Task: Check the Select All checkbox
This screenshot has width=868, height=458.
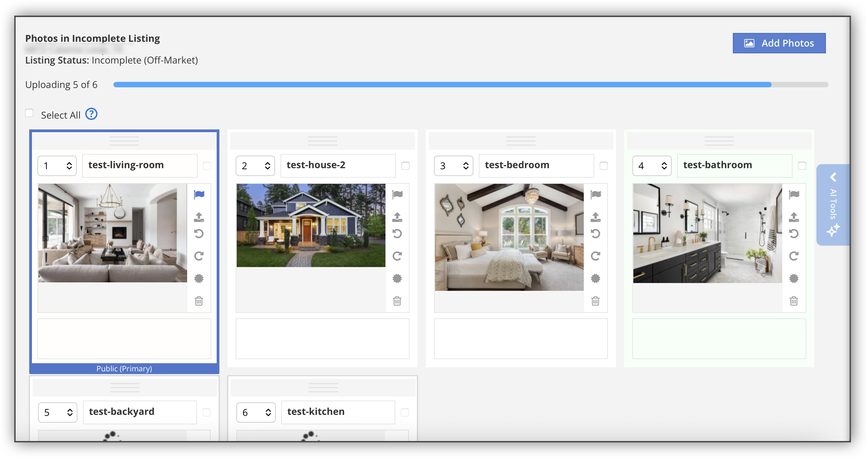Action: click(x=29, y=113)
